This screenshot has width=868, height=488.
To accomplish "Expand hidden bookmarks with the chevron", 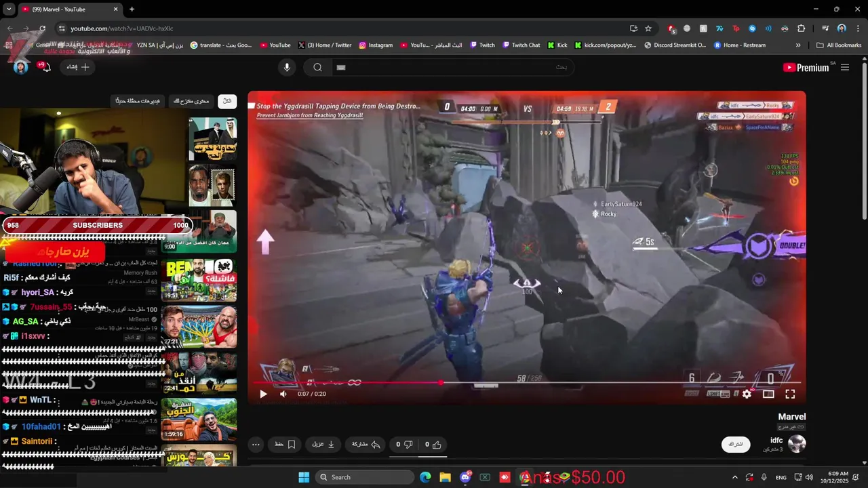I will (x=798, y=45).
